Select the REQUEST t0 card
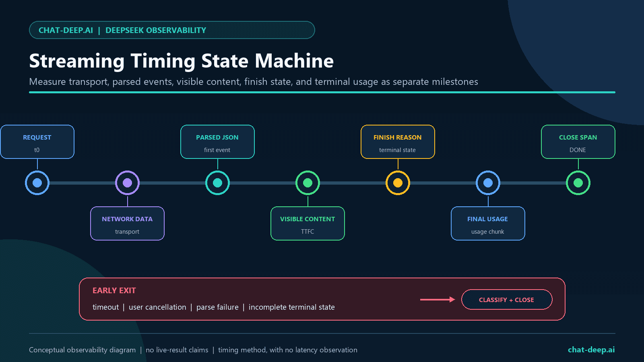The height and width of the screenshot is (362, 644). 37,142
